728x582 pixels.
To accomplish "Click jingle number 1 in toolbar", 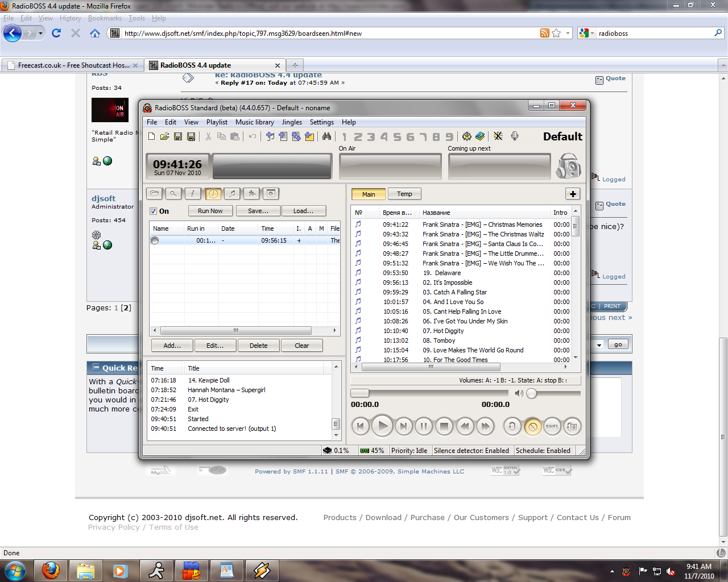I will click(344, 136).
